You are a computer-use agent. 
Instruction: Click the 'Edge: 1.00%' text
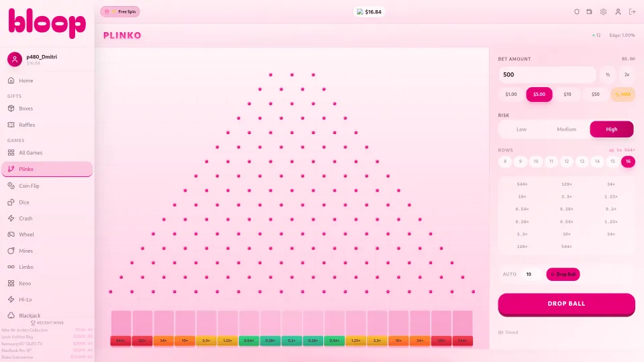[623, 36]
